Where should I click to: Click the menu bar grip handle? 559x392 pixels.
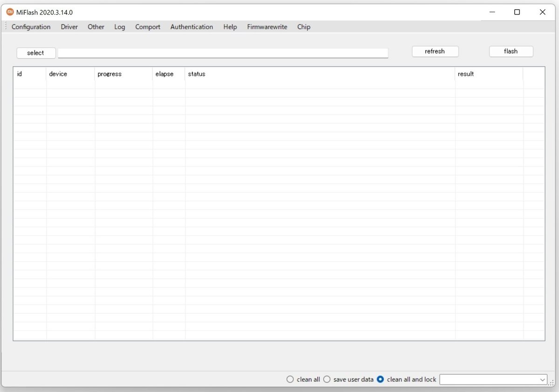pyautogui.click(x=6, y=27)
